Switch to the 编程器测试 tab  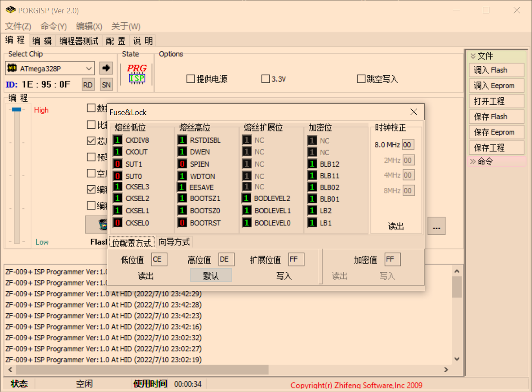pos(79,41)
